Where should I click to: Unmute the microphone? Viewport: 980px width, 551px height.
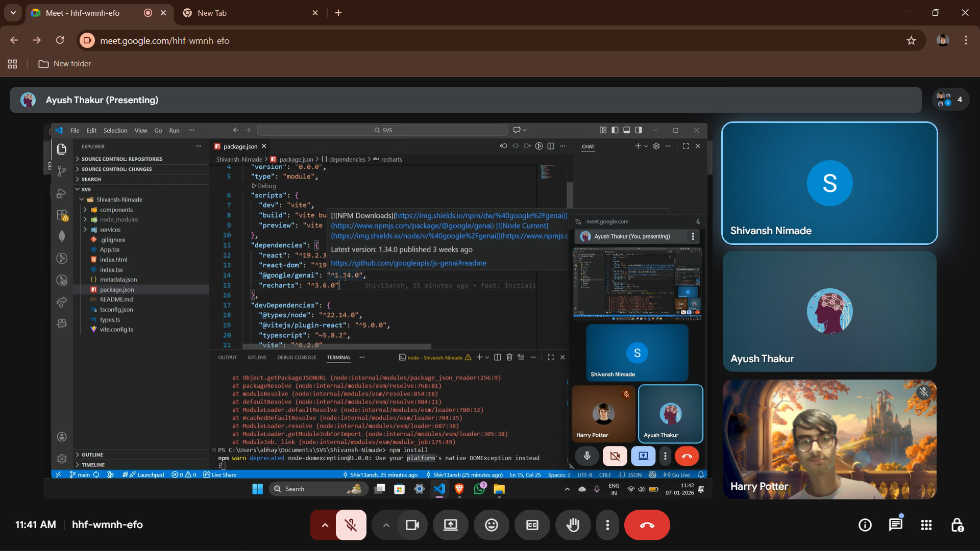pos(351,525)
